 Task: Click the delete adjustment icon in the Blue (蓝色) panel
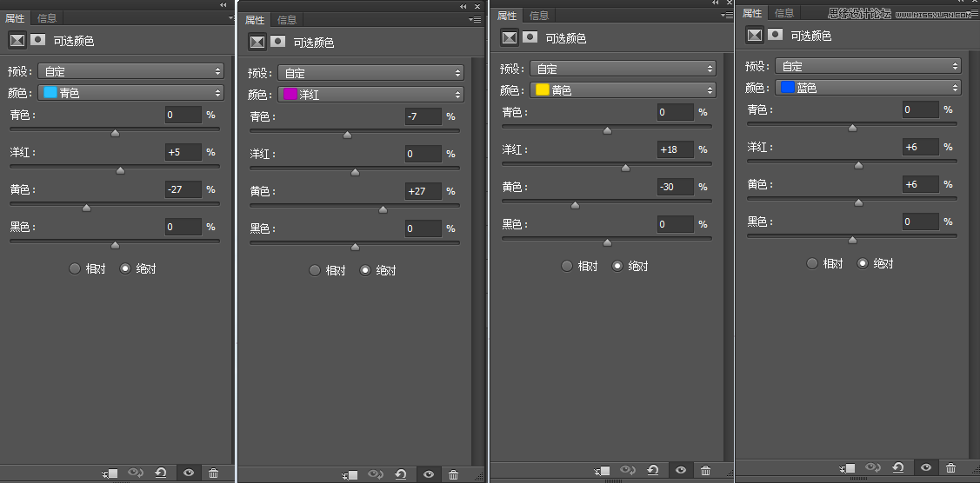pos(951,467)
